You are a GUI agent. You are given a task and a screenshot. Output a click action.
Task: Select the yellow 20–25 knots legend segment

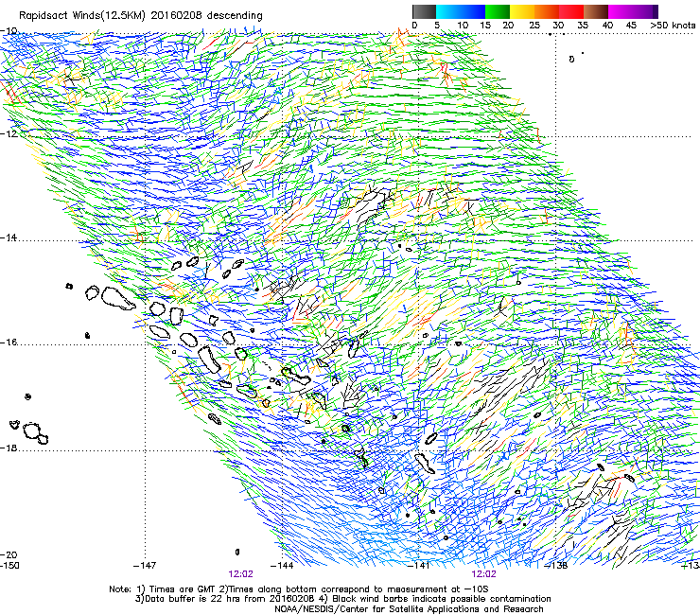pos(522,11)
